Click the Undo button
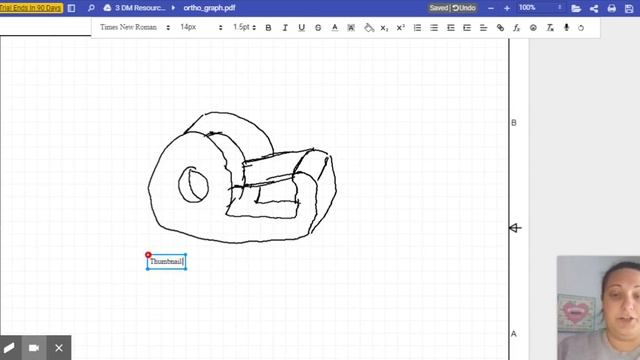640x360 pixels. tap(464, 8)
